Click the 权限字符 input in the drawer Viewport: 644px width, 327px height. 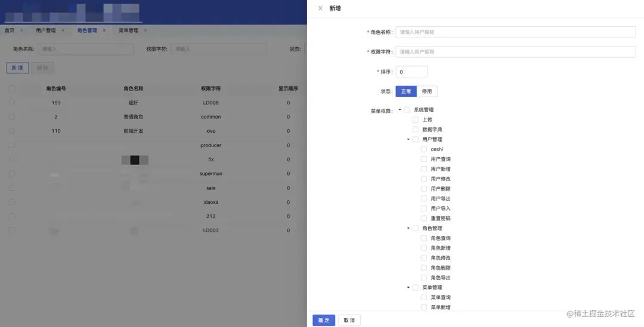515,52
